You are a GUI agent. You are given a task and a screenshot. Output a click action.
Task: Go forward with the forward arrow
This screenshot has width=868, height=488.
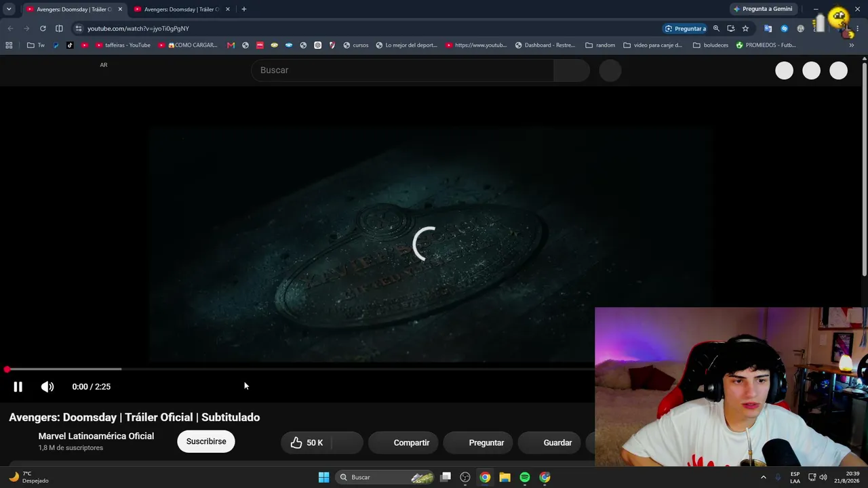(x=26, y=28)
